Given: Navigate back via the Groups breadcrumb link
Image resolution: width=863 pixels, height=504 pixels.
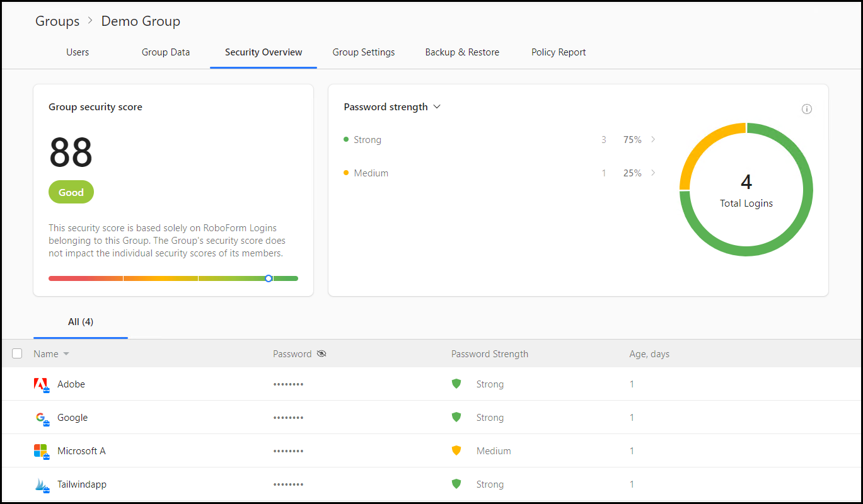Looking at the screenshot, I should pyautogui.click(x=57, y=21).
